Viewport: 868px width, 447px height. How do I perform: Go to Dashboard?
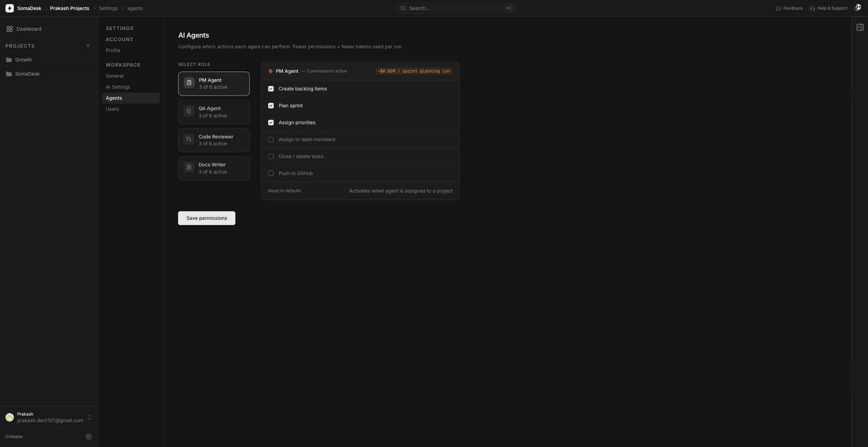pos(29,29)
